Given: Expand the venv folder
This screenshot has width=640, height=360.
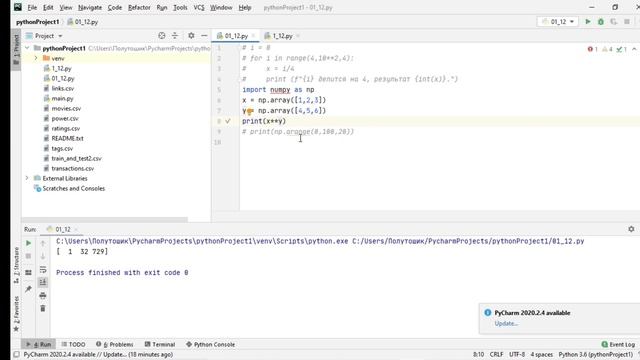Looking at the screenshot, I should 36,58.
